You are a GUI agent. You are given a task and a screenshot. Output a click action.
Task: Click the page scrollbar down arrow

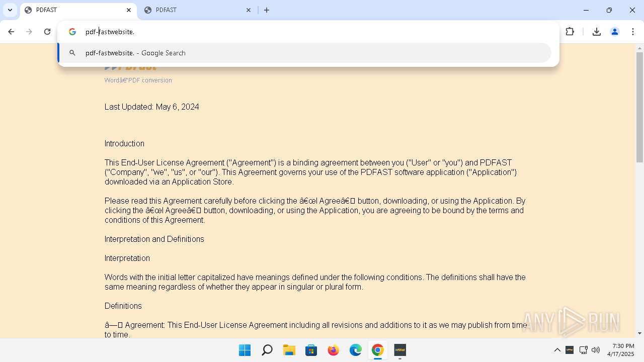[639, 333]
